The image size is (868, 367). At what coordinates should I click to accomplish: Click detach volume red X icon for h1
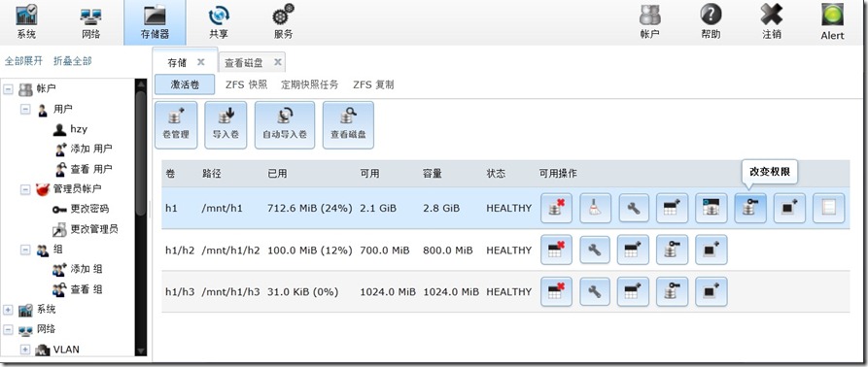coord(556,208)
